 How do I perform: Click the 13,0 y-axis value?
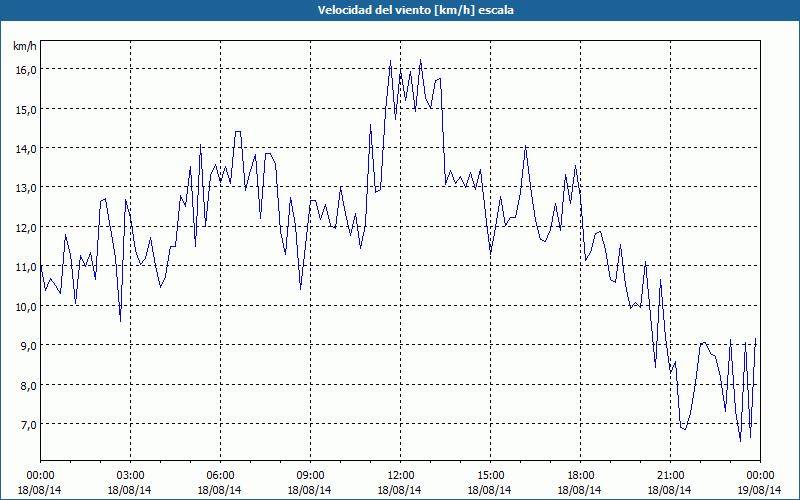coord(26,188)
